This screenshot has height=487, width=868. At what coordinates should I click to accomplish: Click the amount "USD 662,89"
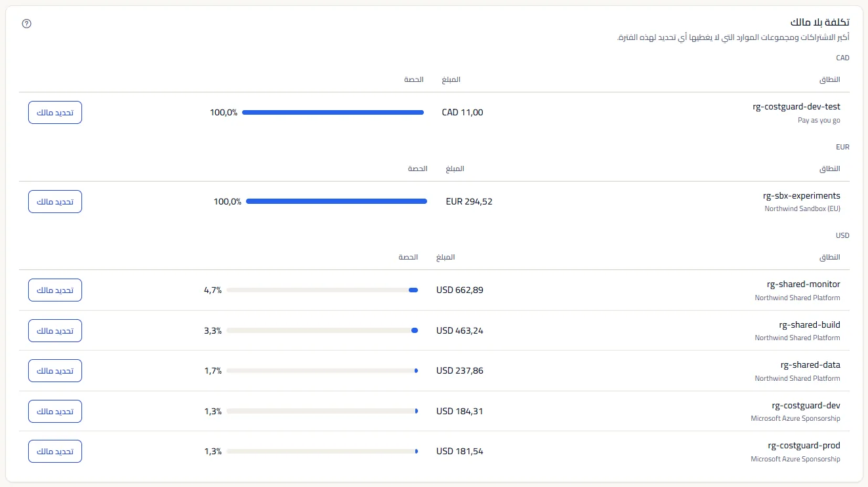coord(460,290)
